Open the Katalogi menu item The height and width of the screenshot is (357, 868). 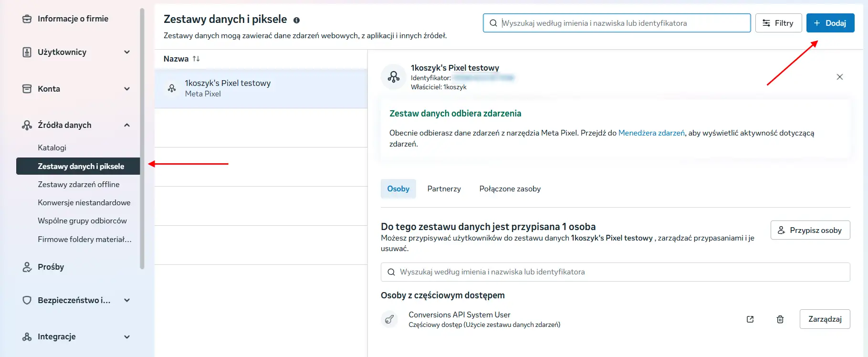pos(52,148)
